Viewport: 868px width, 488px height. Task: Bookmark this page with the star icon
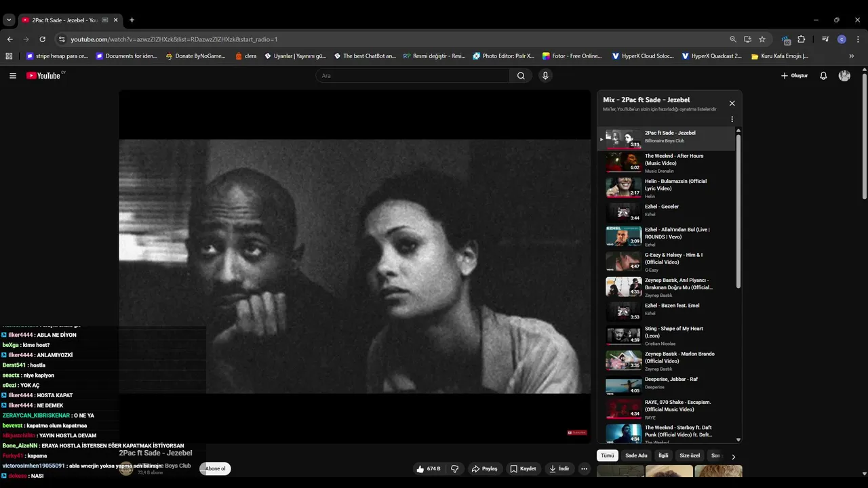762,39
